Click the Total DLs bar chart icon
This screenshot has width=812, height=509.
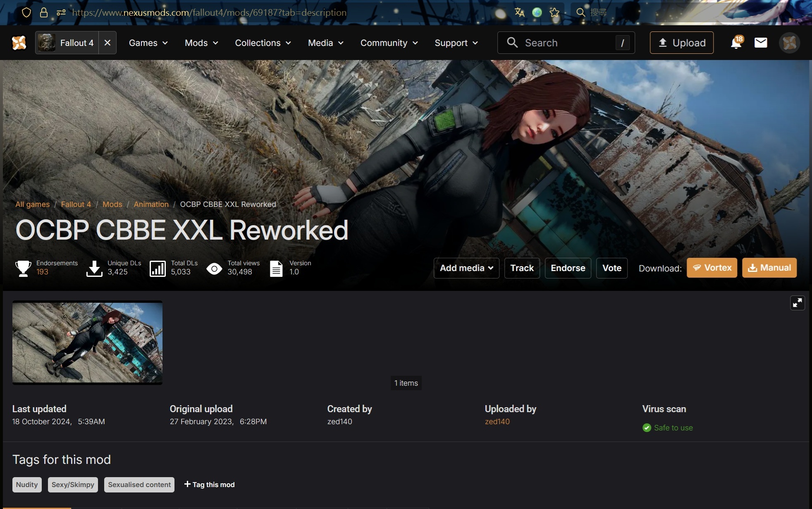(x=158, y=268)
